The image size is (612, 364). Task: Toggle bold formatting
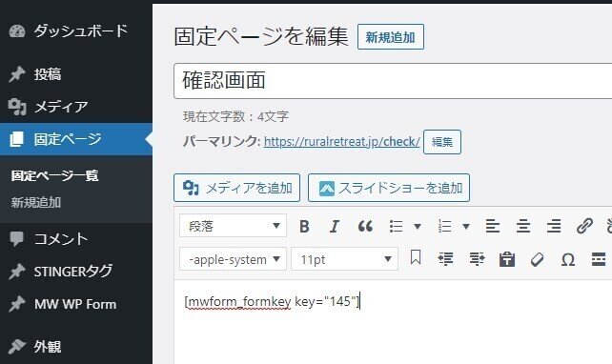coord(304,226)
